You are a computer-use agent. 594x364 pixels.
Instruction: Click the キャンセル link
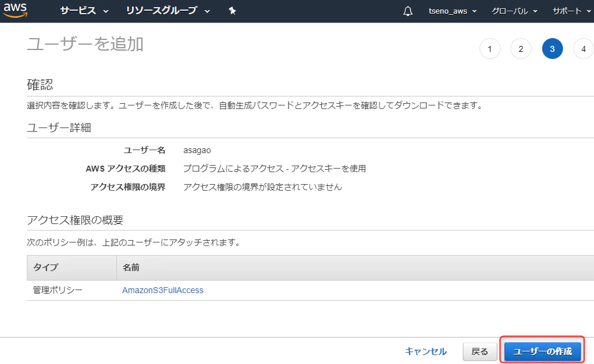click(x=426, y=351)
